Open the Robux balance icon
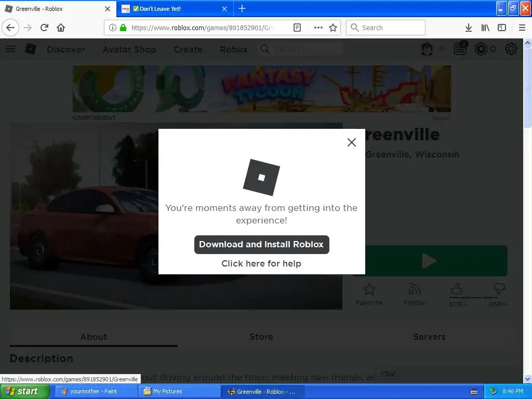The height and width of the screenshot is (399, 532). [x=481, y=49]
